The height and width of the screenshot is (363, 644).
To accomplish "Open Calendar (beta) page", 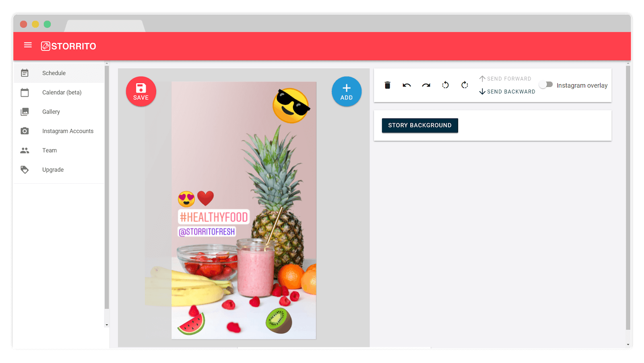I will tap(59, 92).
